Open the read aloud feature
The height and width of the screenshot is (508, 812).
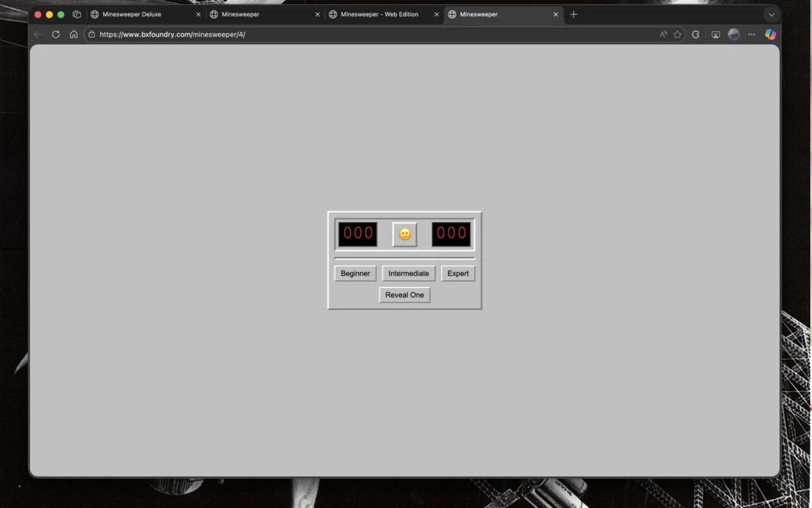663,34
